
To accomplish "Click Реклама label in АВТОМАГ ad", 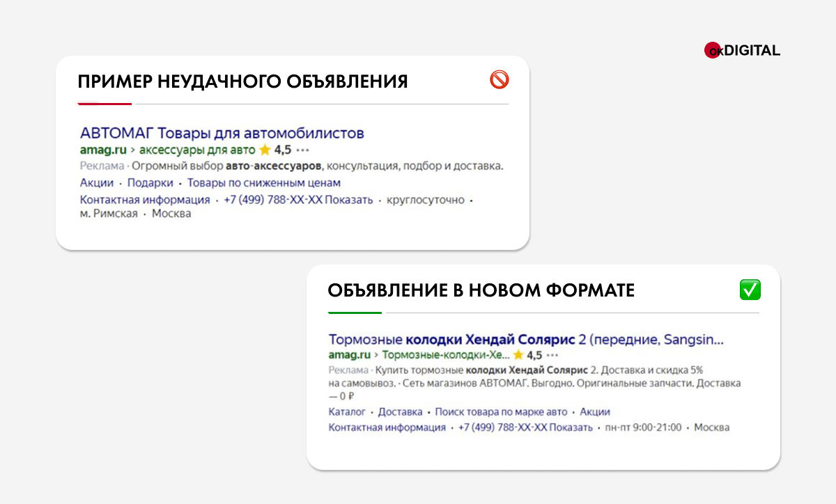I will click(x=102, y=166).
